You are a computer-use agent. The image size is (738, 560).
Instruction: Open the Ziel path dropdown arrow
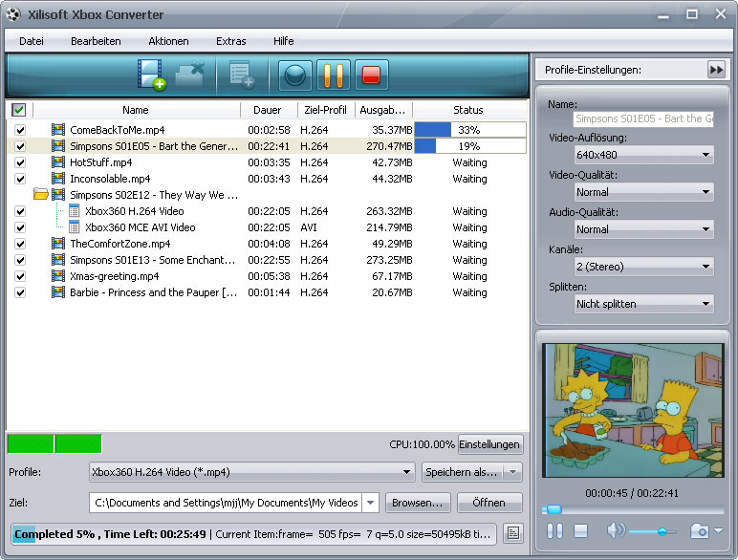click(370, 503)
